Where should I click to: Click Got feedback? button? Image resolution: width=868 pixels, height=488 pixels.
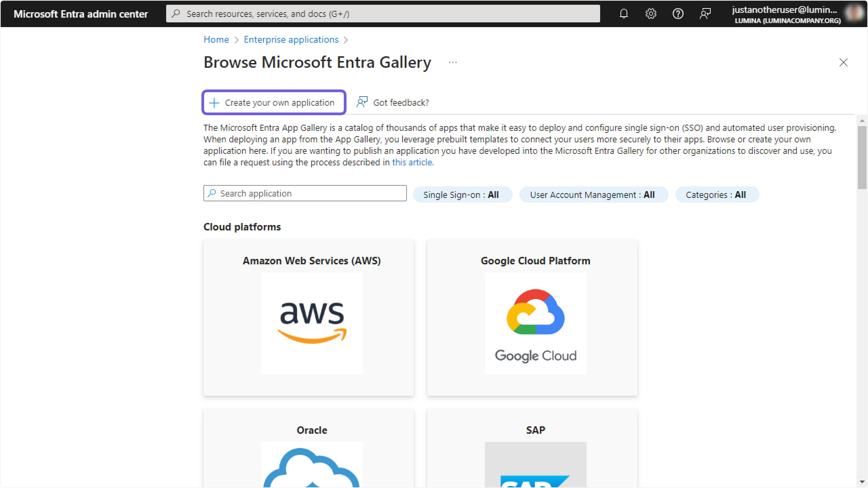tap(393, 102)
